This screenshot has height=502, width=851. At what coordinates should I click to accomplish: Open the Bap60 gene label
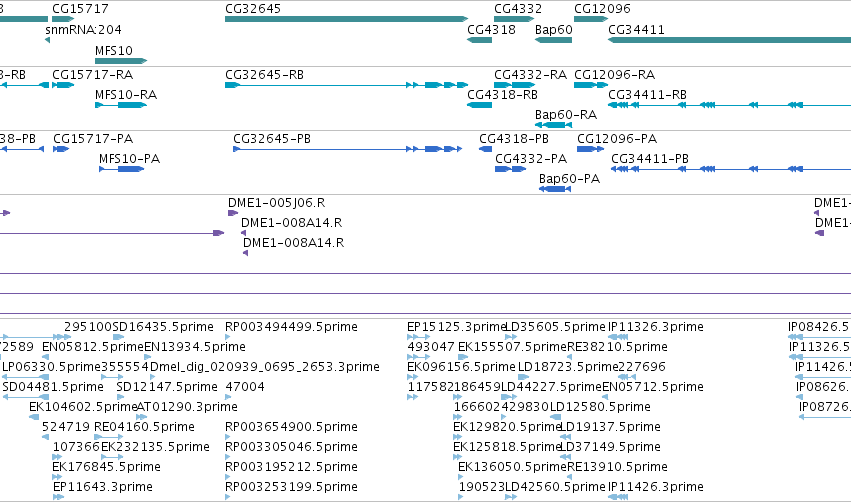(554, 29)
